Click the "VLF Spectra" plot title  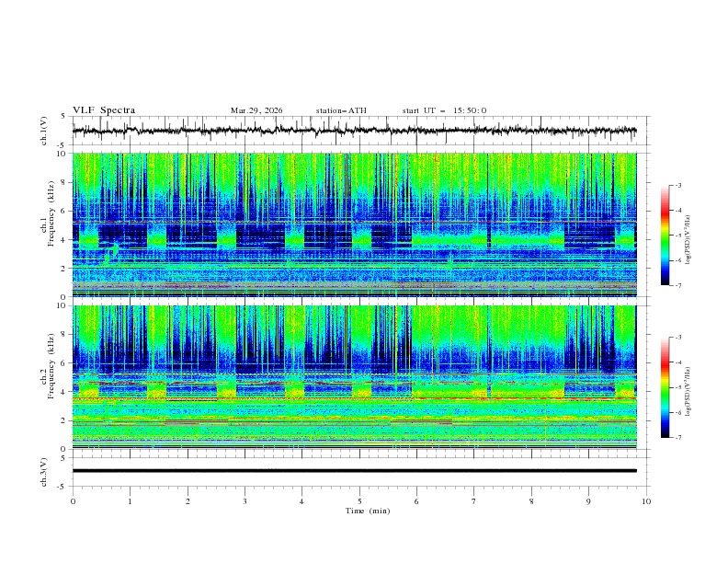tap(104, 110)
